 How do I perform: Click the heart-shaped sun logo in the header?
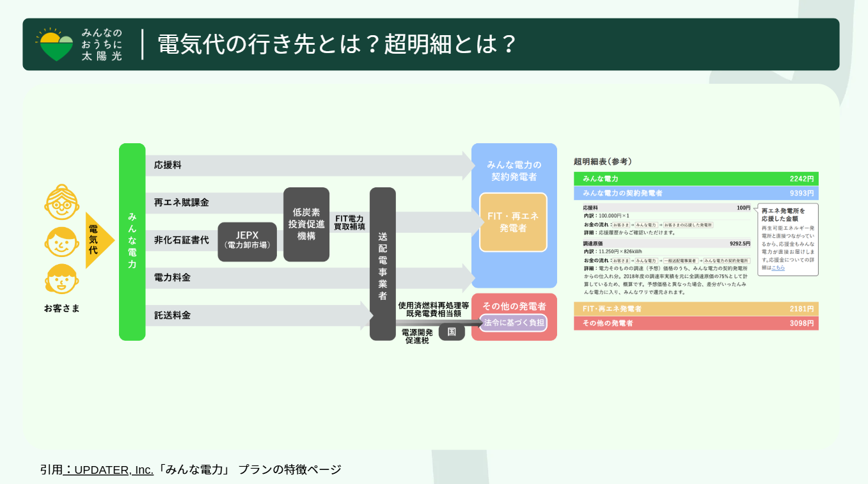coord(55,44)
